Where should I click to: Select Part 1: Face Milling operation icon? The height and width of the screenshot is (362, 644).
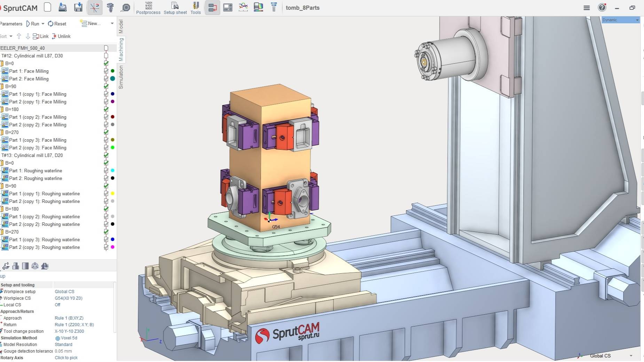pos(5,71)
